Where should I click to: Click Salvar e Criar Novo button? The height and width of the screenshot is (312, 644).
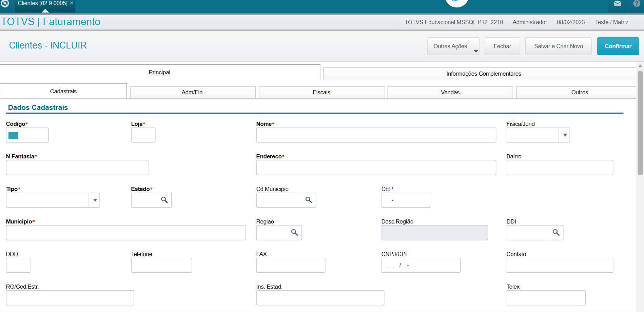(559, 46)
